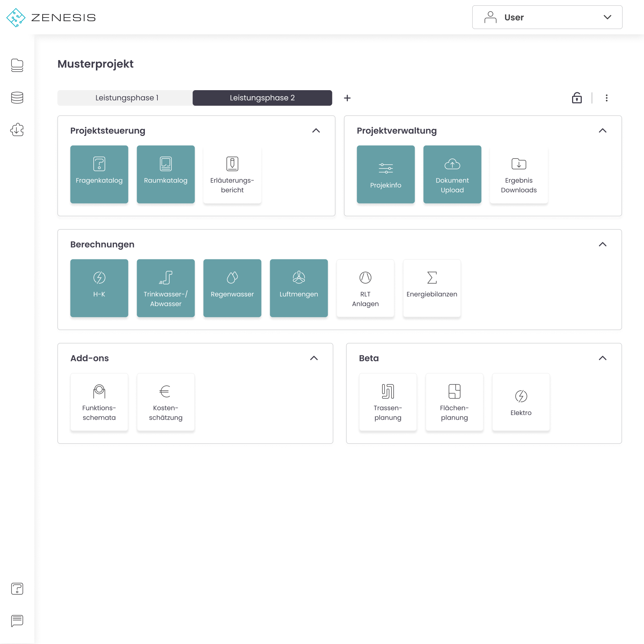This screenshot has width=644, height=644.
Task: Open the Flächenplanung beta tile
Action: point(454,402)
